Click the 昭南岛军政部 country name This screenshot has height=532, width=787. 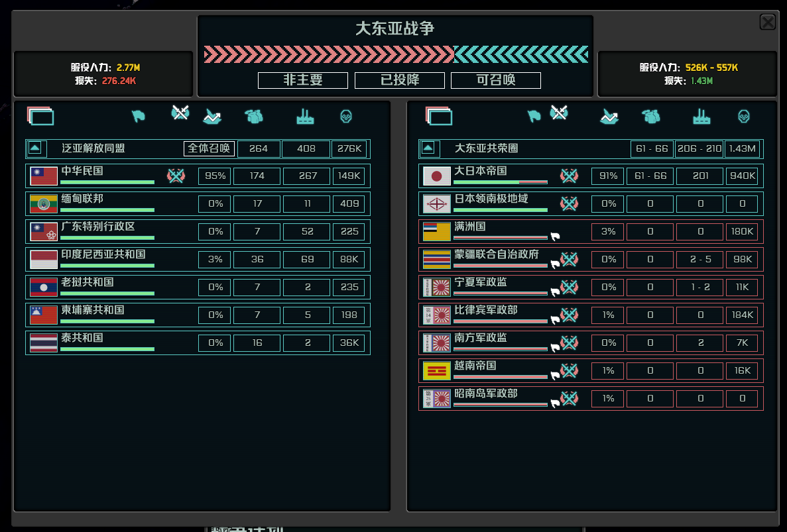pos(485,394)
